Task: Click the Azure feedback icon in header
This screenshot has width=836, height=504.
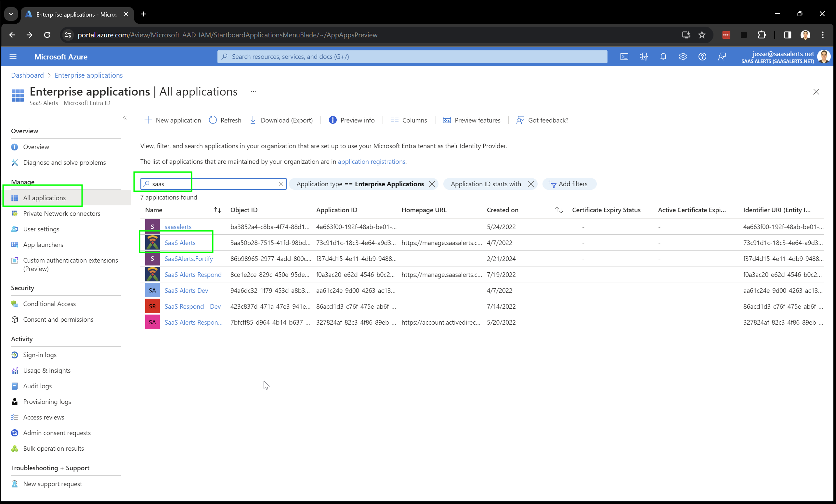Action: (x=722, y=57)
